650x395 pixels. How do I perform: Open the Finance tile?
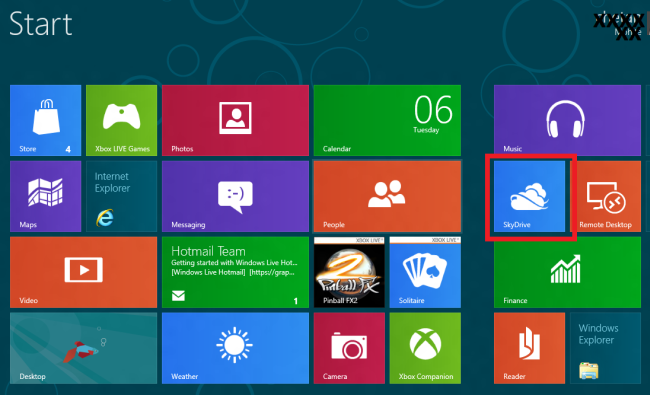567,272
